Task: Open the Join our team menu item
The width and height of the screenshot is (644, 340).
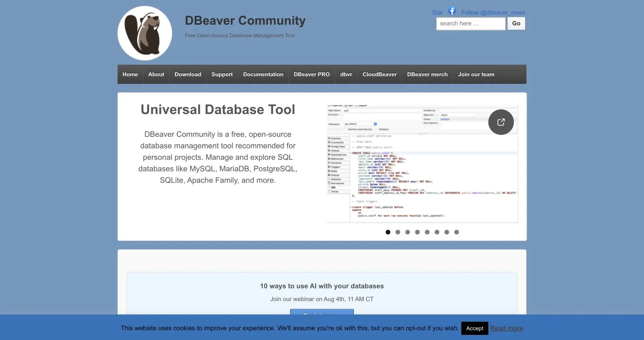Action: point(476,74)
